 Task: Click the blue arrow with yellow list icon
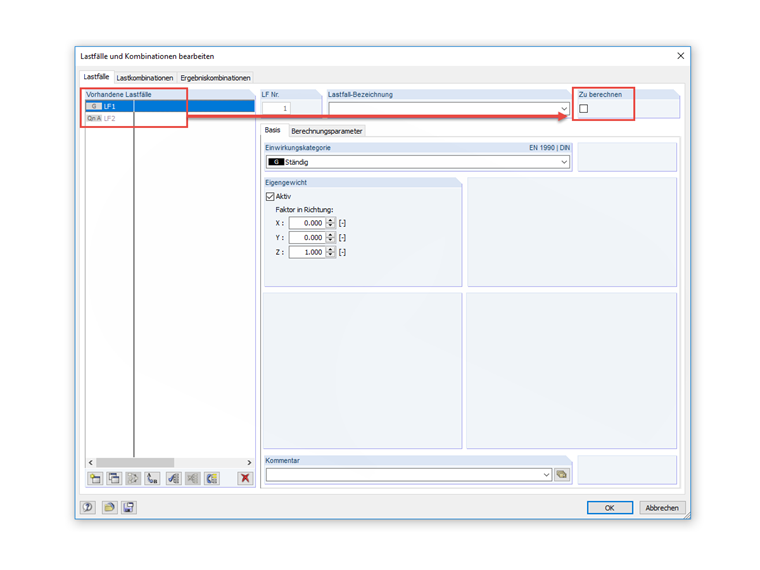[212, 478]
